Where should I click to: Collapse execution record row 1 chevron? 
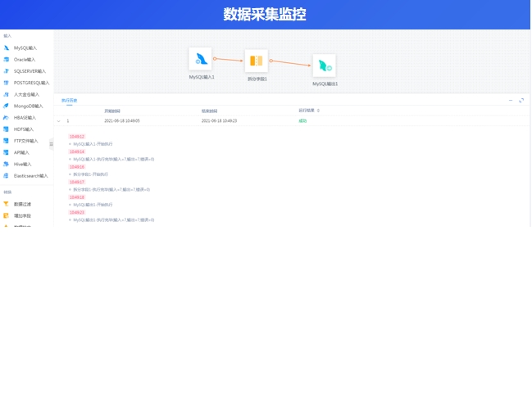tap(59, 121)
